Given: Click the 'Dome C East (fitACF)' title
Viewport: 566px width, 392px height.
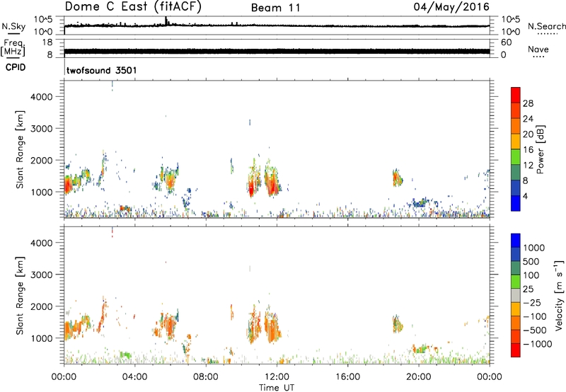Looking at the screenshot, I should (133, 7).
